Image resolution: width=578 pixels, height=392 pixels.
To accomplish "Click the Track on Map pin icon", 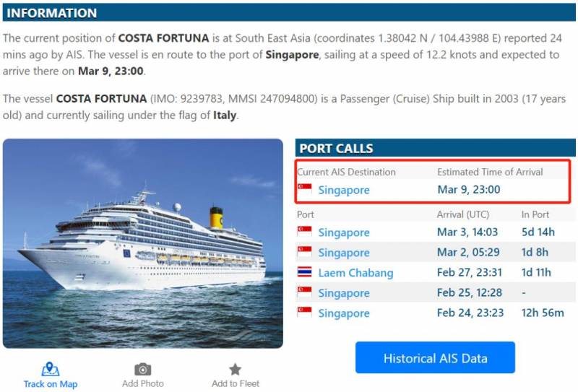I will tap(50, 369).
